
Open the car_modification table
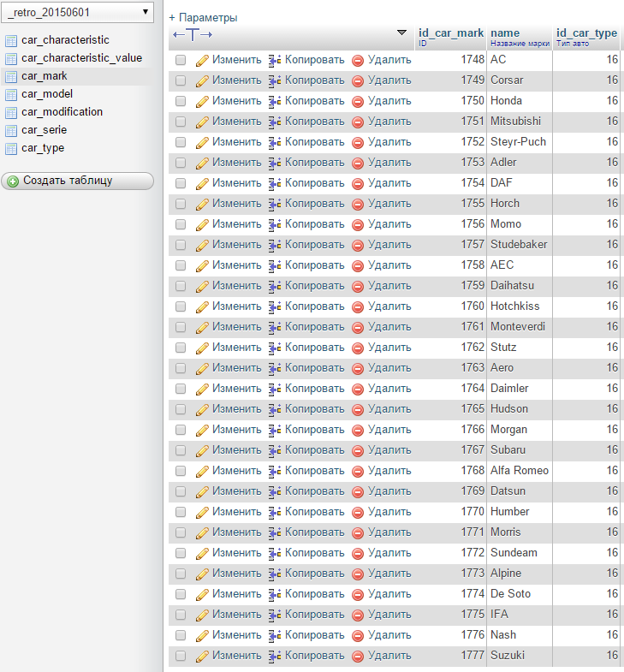click(x=62, y=112)
